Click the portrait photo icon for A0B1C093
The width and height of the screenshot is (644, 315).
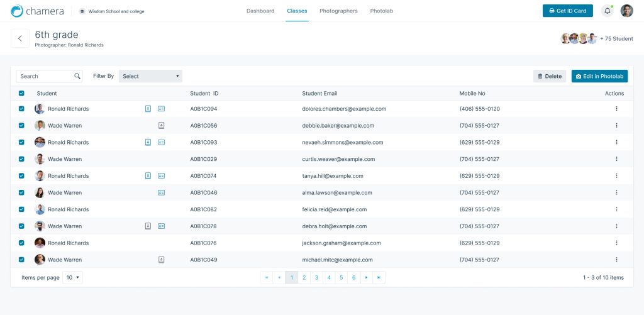tap(148, 142)
